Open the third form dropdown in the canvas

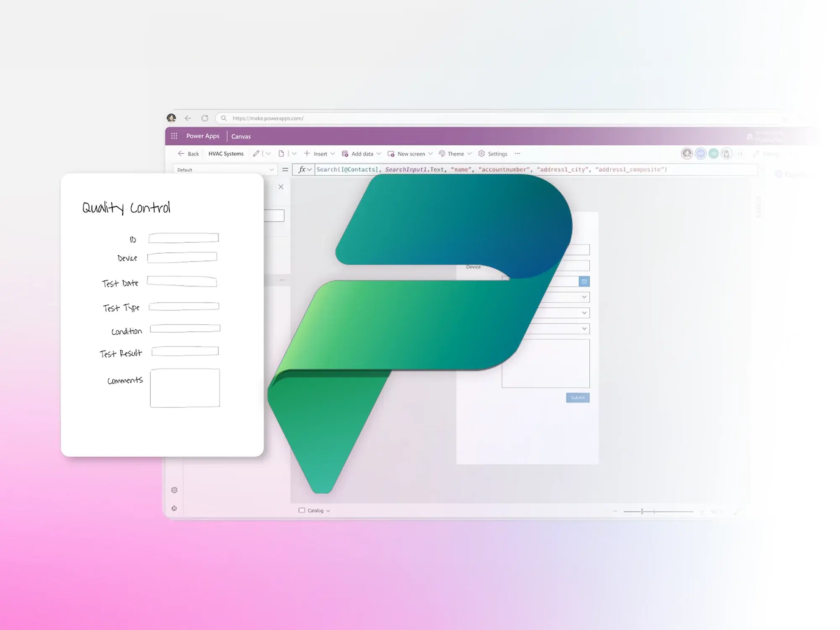(584, 328)
